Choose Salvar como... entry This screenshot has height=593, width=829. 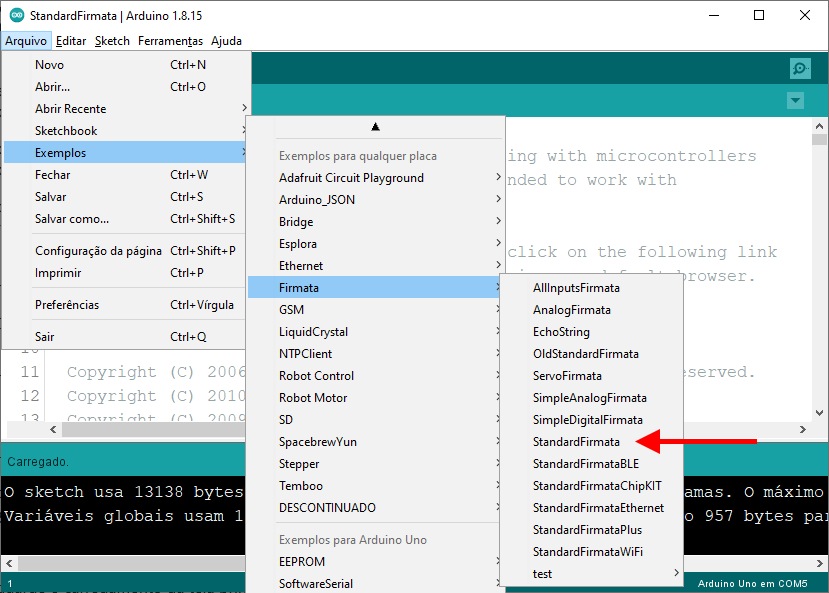pos(125,219)
